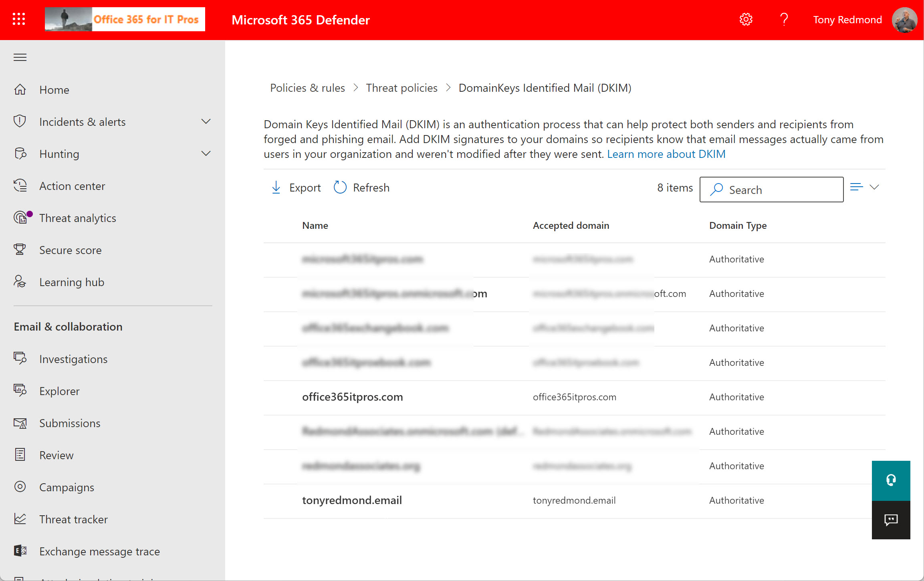Collapse the navigation hamburger menu
This screenshot has height=581, width=924.
(x=20, y=57)
